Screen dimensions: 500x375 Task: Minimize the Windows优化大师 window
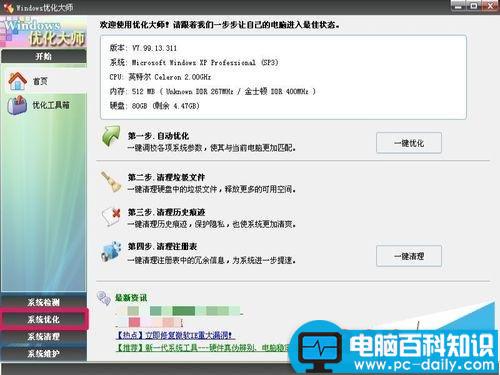pyautogui.click(x=459, y=6)
